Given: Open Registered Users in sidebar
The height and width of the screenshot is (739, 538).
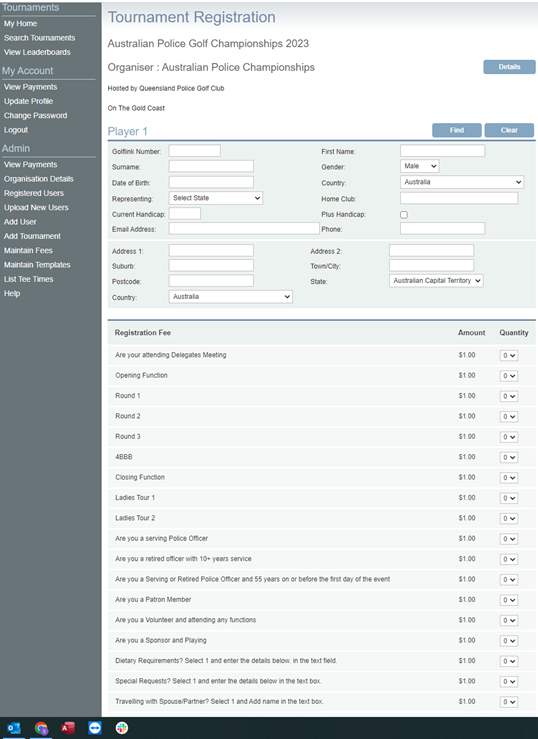Looking at the screenshot, I should click(34, 193).
